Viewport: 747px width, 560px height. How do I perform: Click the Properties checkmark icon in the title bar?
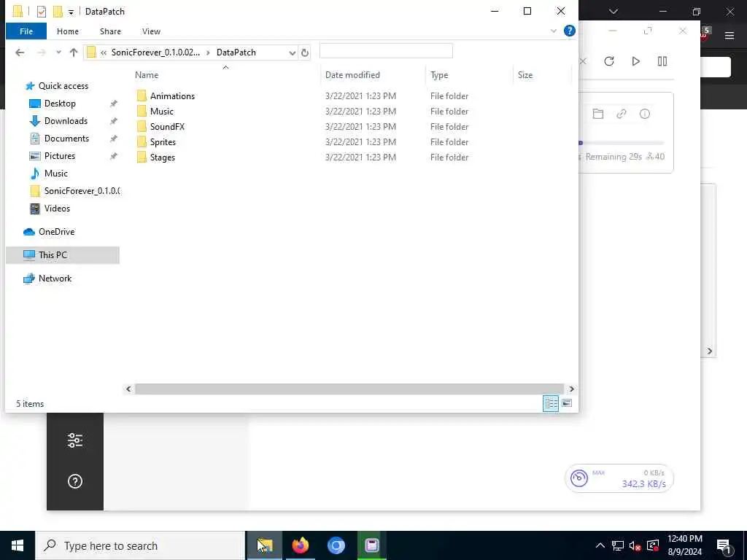click(x=42, y=12)
